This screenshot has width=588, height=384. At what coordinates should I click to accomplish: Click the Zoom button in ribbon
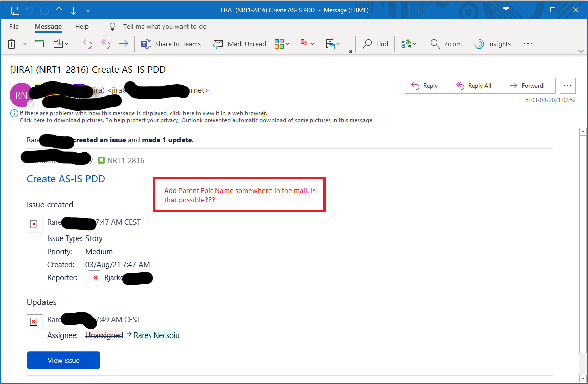pos(446,44)
